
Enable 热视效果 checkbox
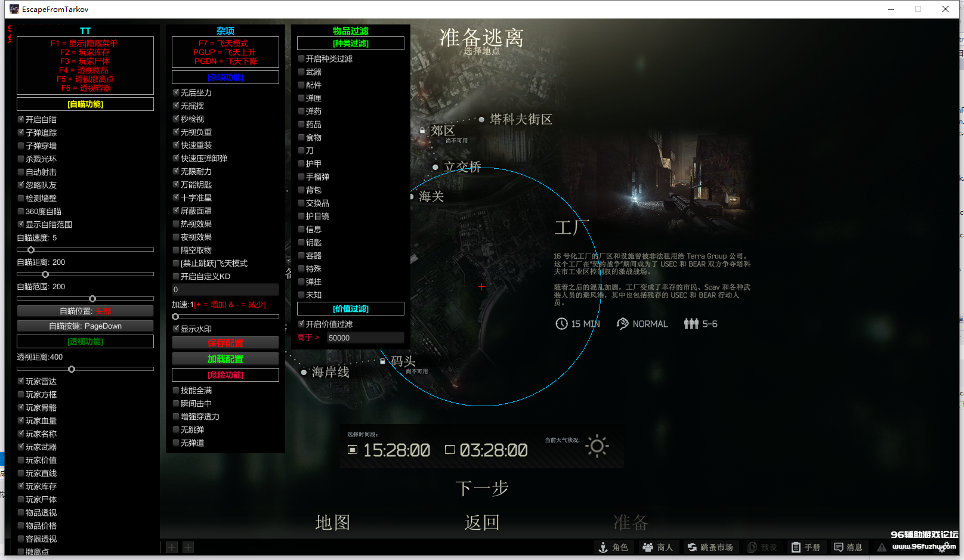click(x=176, y=224)
